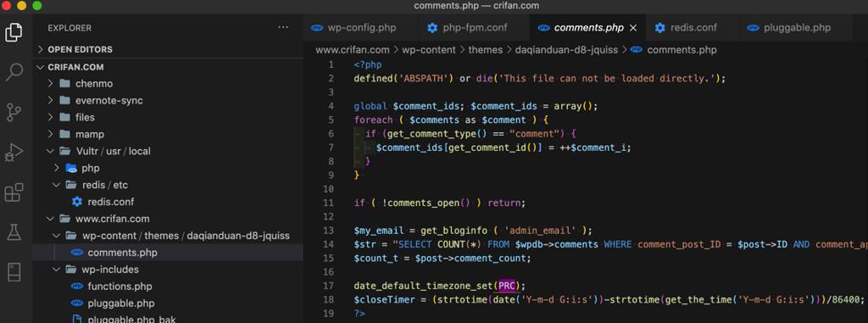
Task: Click the EXPLORER panel title
Action: (70, 28)
